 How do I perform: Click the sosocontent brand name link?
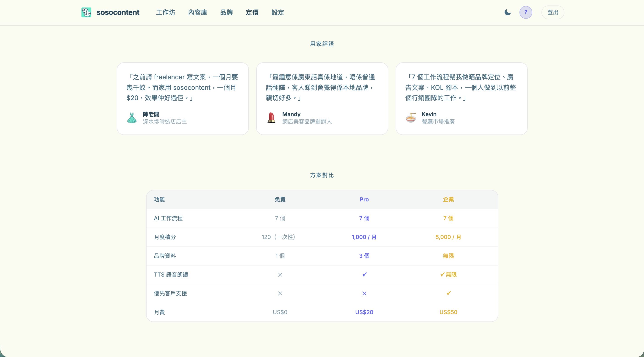point(118,12)
